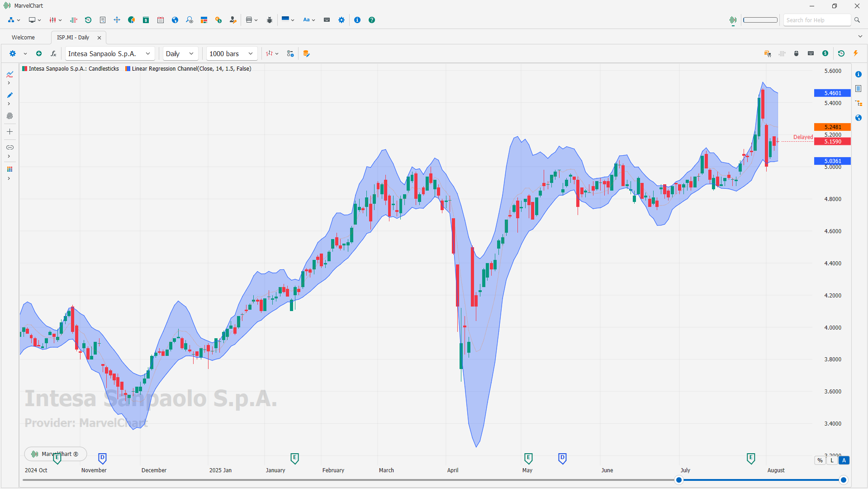Add indicator with green plus icon

[39, 53]
